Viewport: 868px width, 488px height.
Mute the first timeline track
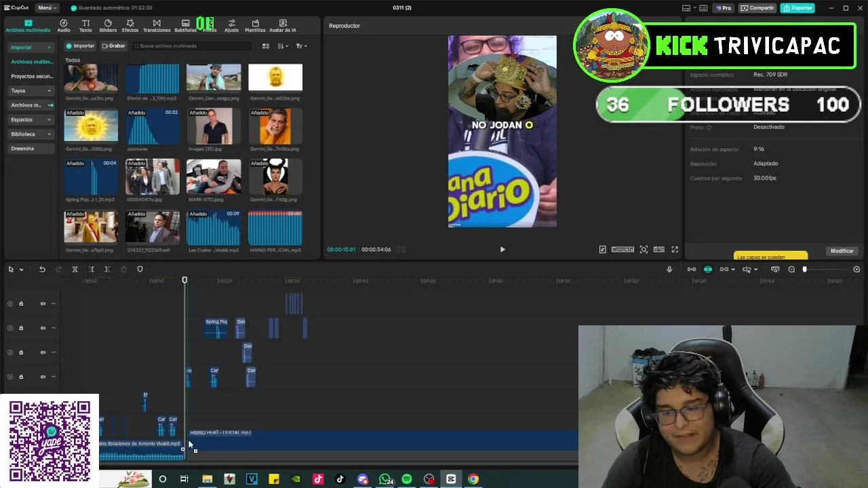point(43,304)
